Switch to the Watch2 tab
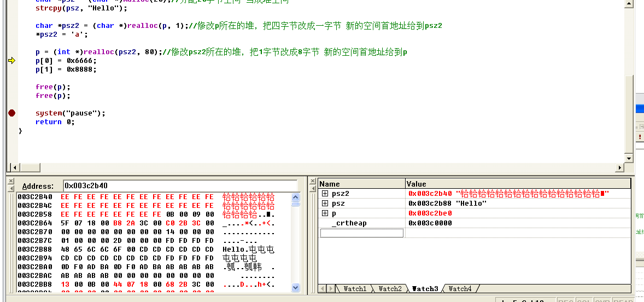The image size is (644, 302). [389, 288]
